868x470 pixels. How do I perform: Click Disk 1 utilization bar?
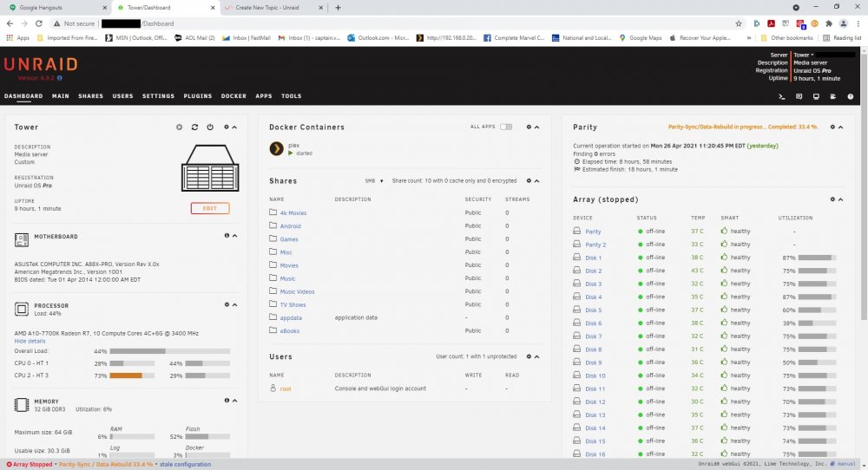click(x=817, y=258)
